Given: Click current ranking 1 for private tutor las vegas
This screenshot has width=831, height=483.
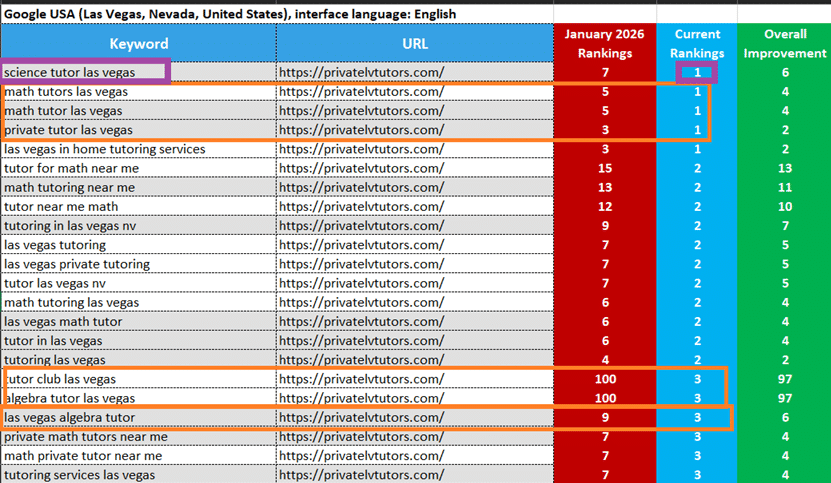Looking at the screenshot, I should point(697,130).
